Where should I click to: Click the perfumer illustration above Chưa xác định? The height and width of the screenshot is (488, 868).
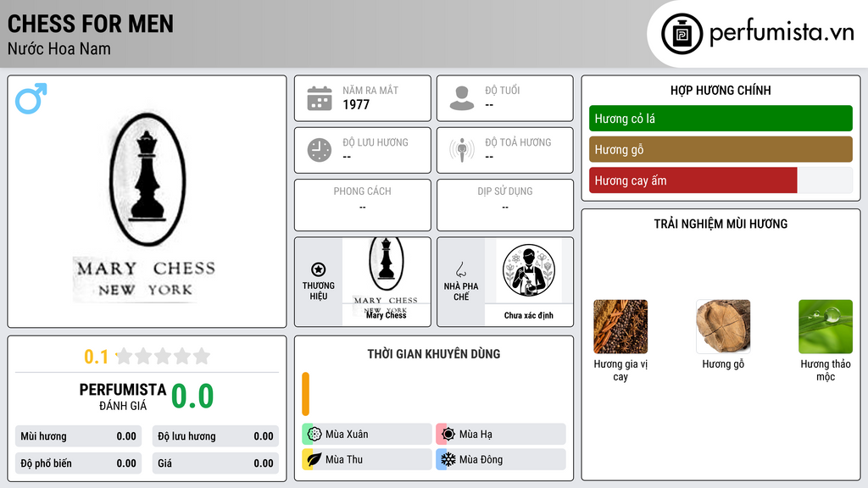pos(529,270)
